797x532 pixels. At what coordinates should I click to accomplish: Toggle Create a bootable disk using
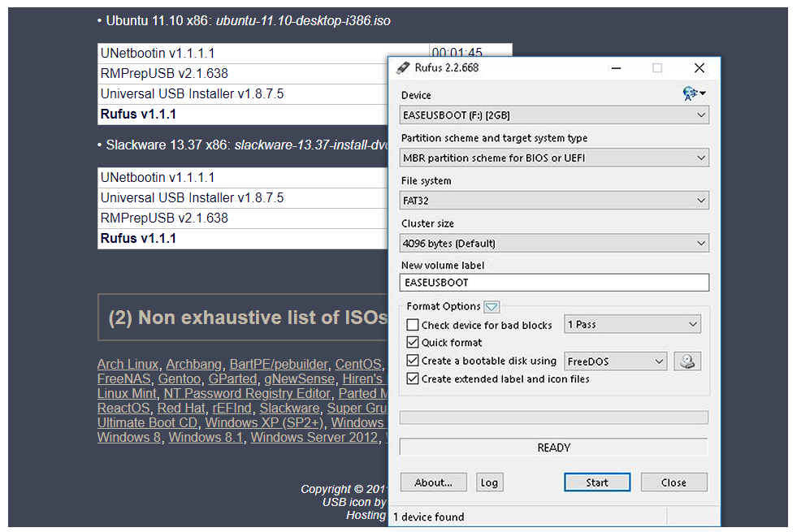coord(413,361)
